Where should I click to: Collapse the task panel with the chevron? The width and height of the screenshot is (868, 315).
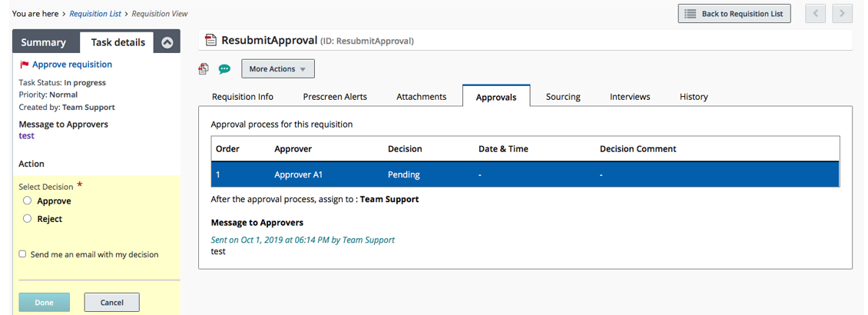[167, 43]
